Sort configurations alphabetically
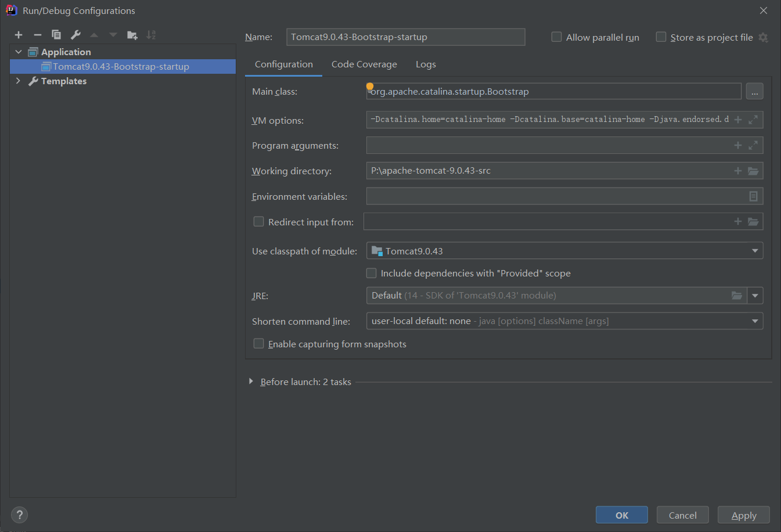Viewport: 781px width, 532px height. click(x=151, y=35)
